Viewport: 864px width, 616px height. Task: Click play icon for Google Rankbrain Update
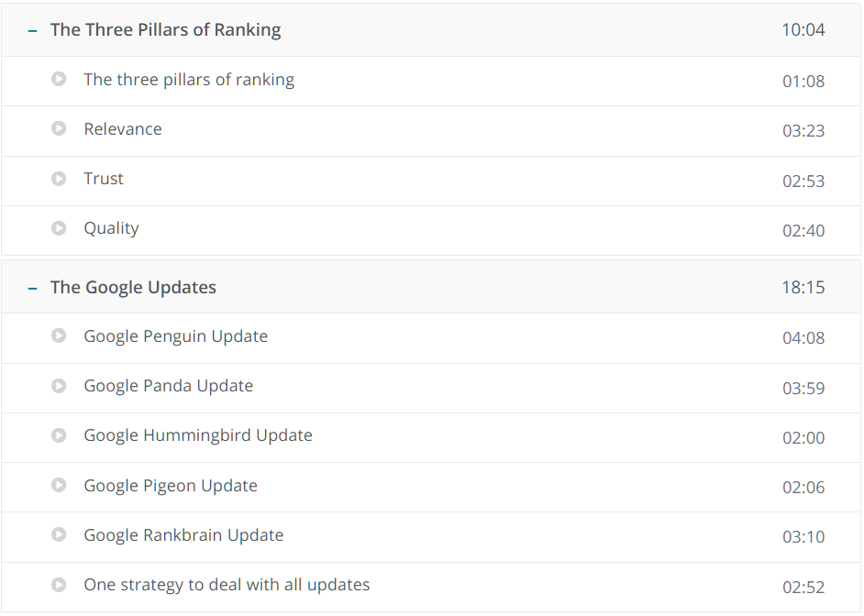[x=59, y=534]
